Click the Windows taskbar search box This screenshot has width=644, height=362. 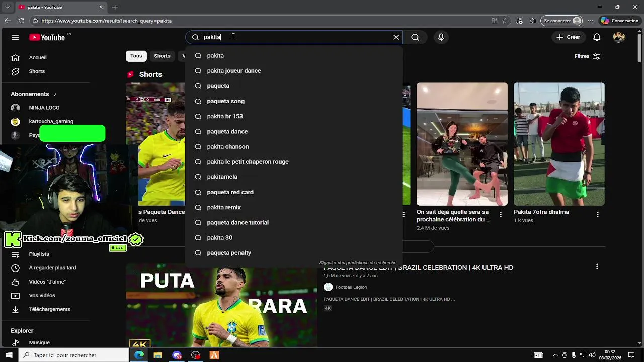pyautogui.click(x=73, y=355)
